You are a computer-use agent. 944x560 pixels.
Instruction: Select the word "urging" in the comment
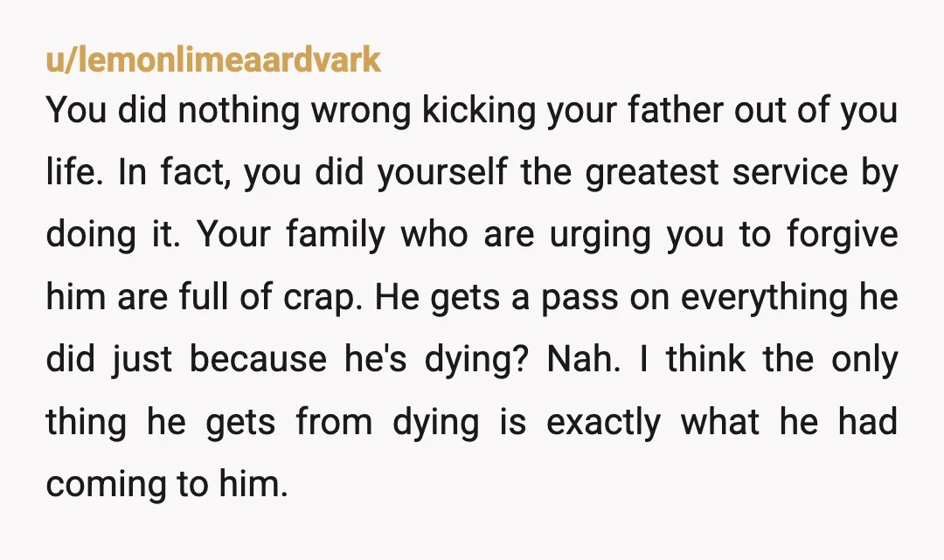pyautogui.click(x=600, y=236)
